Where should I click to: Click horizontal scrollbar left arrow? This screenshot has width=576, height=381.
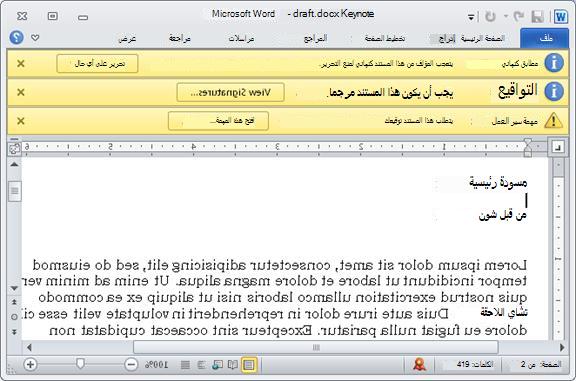tap(29, 347)
